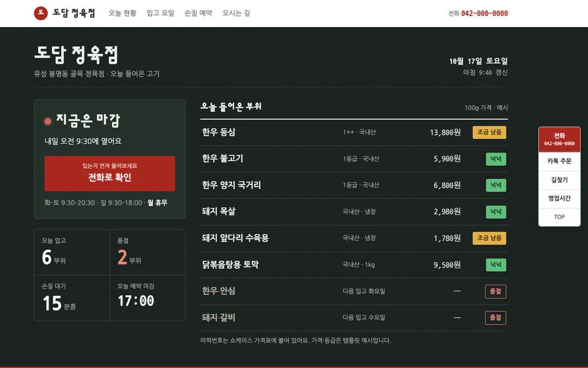Click price 13,800원
The width and height of the screenshot is (588, 368).
(x=445, y=132)
